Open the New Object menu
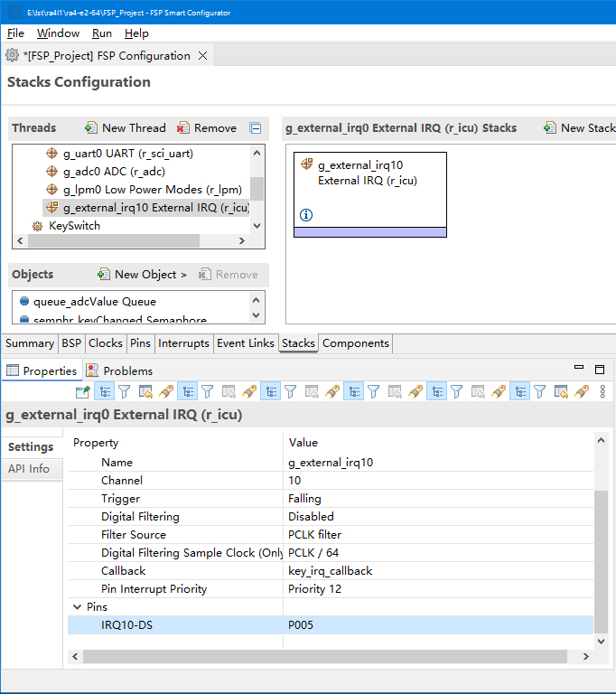This screenshot has width=616, height=694. click(143, 275)
